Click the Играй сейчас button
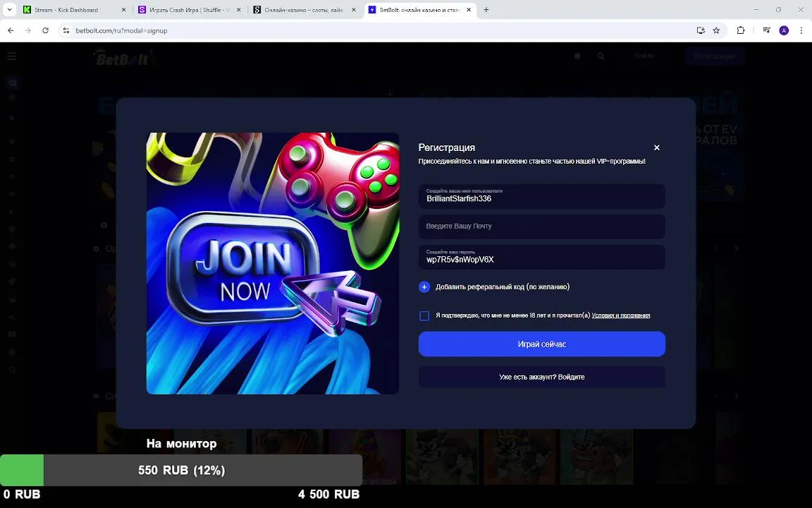The image size is (812, 508). pos(541,344)
